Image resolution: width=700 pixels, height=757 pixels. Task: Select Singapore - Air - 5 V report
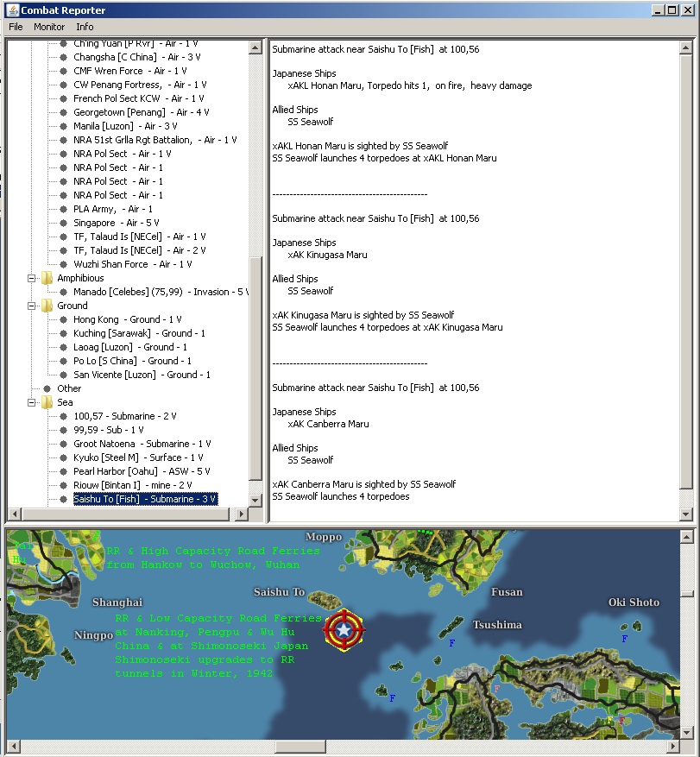click(117, 223)
